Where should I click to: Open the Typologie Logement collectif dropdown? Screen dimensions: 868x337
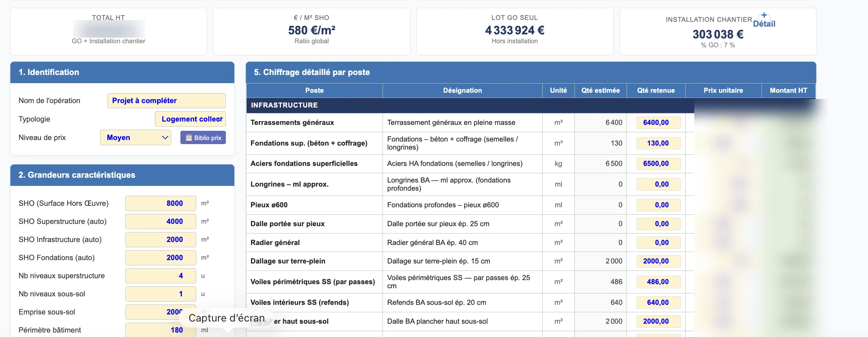190,119
